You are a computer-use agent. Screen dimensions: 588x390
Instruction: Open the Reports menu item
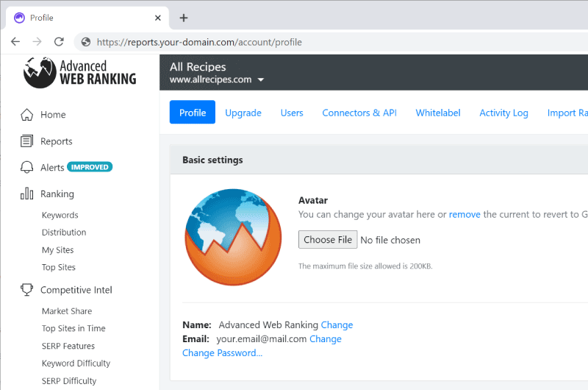pos(57,141)
